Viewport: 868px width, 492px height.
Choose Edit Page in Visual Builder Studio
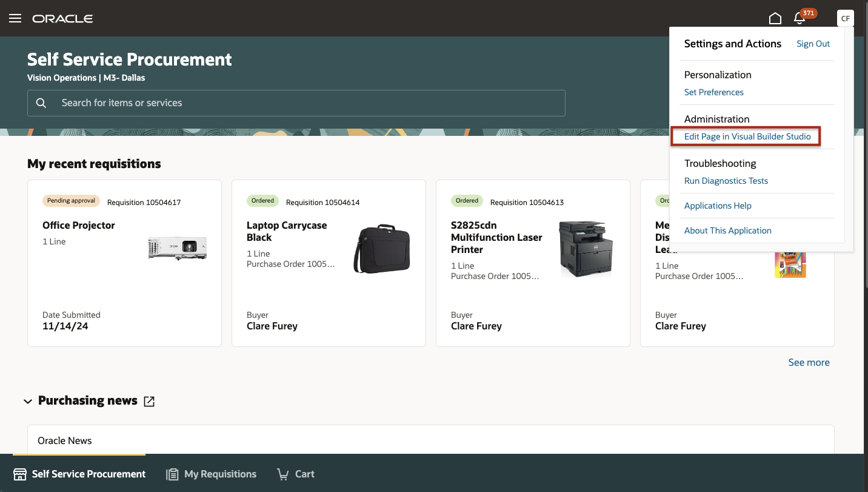tap(747, 136)
